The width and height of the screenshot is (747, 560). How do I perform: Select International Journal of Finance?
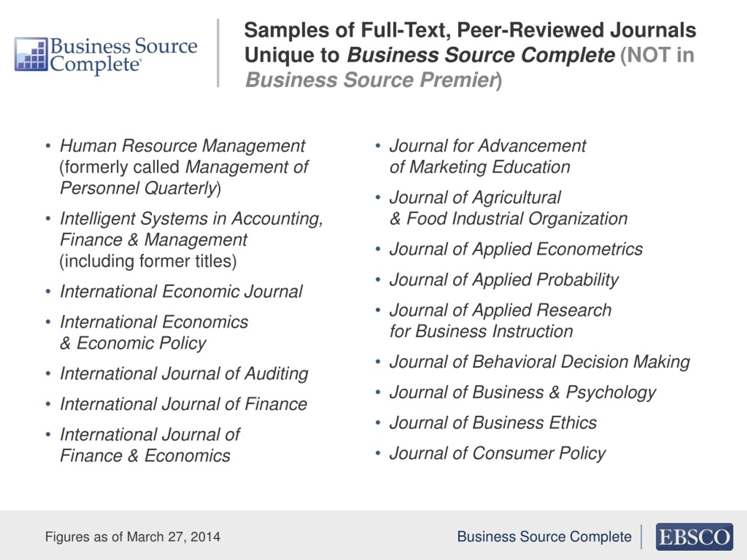(183, 404)
